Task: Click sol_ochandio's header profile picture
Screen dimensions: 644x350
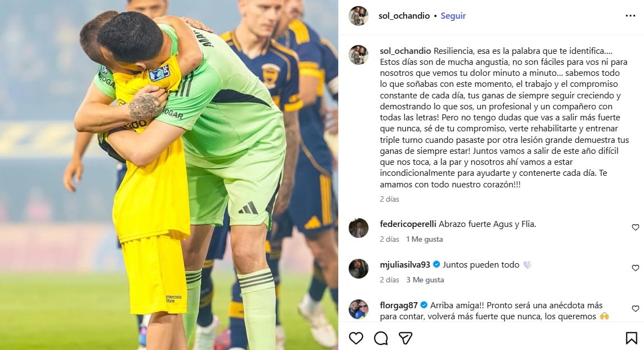Action: coord(359,15)
